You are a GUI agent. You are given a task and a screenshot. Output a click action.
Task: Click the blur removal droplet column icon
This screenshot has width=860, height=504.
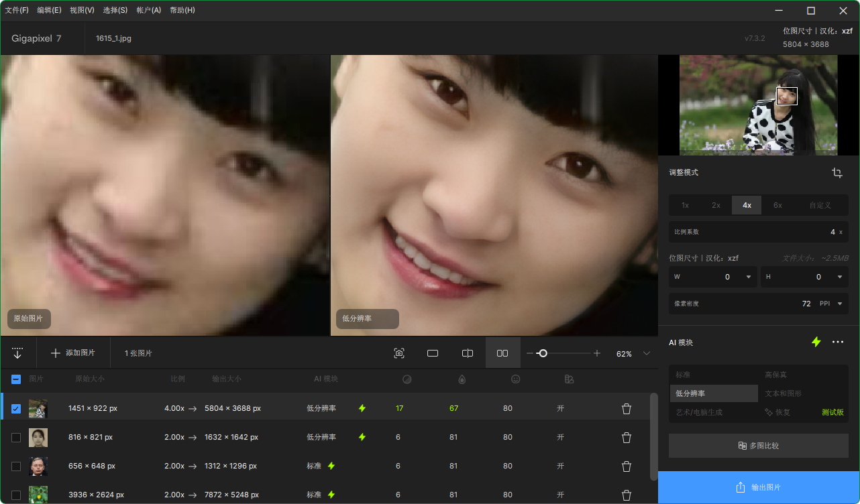tap(462, 379)
